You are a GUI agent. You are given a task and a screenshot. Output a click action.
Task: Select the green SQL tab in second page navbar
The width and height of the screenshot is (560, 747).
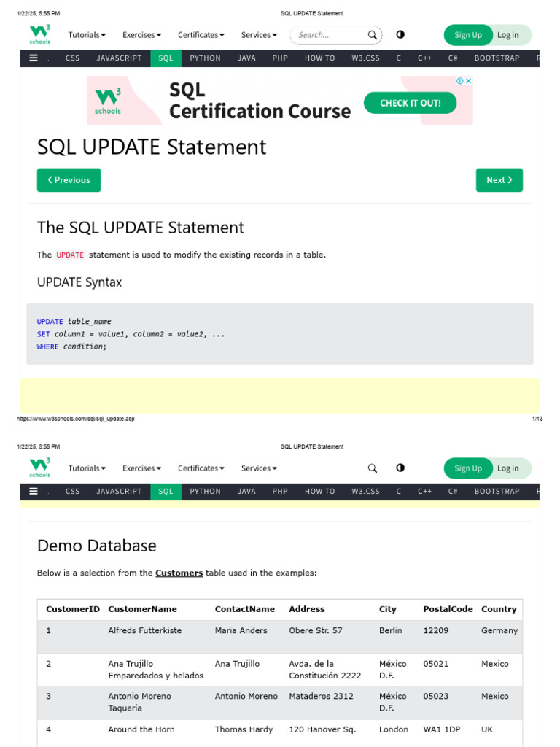pyautogui.click(x=166, y=492)
